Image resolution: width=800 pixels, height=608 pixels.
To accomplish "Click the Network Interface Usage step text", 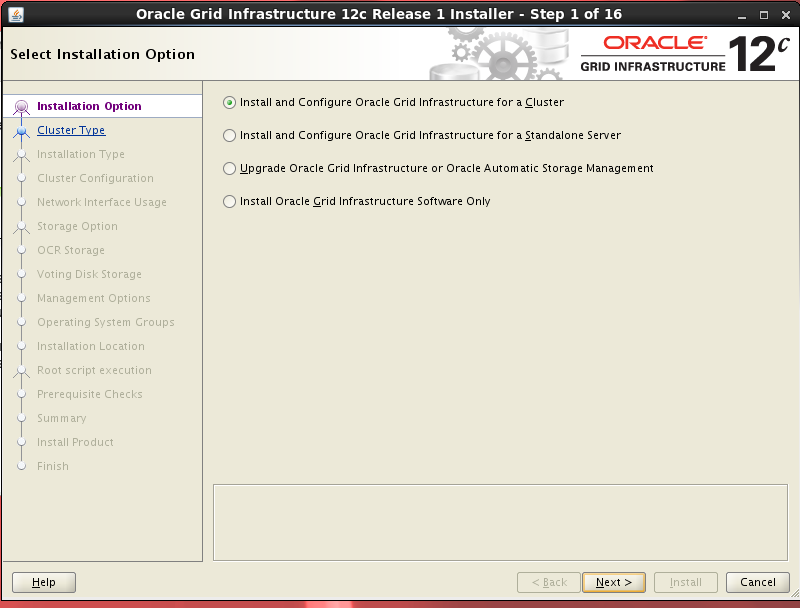I will (102, 202).
